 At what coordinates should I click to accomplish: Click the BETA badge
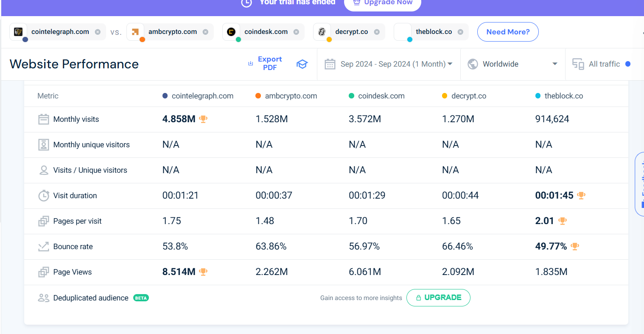(141, 298)
